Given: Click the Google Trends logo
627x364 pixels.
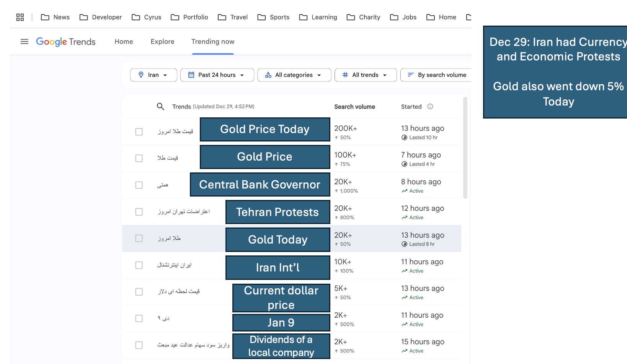Looking at the screenshot, I should pyautogui.click(x=66, y=42).
